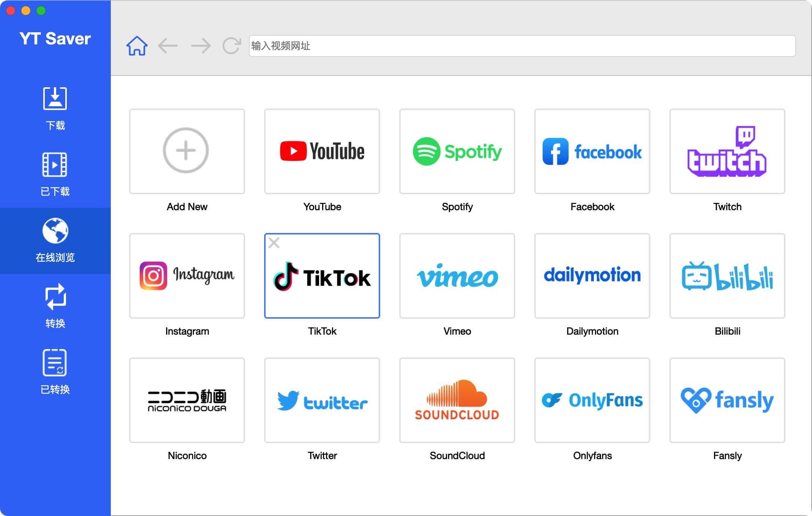
Task: Click the 已下载 sidebar label
Action: tap(55, 191)
